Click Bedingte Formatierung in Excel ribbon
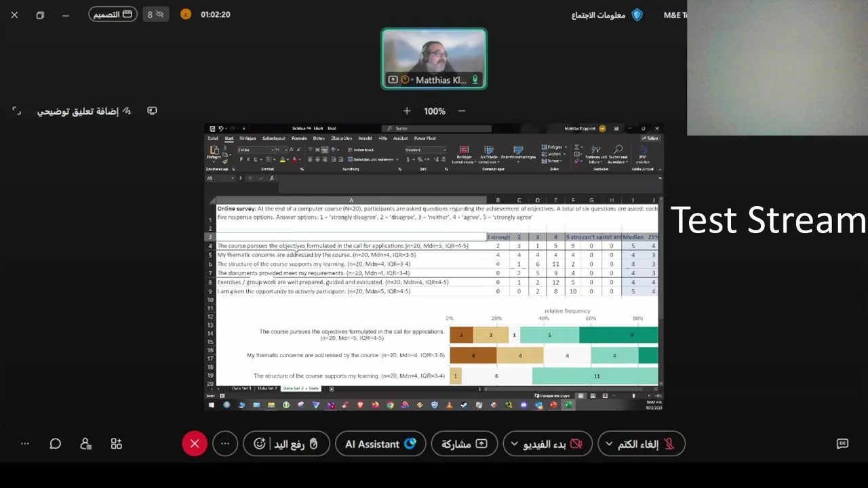The width and height of the screenshot is (868, 488). click(x=465, y=154)
